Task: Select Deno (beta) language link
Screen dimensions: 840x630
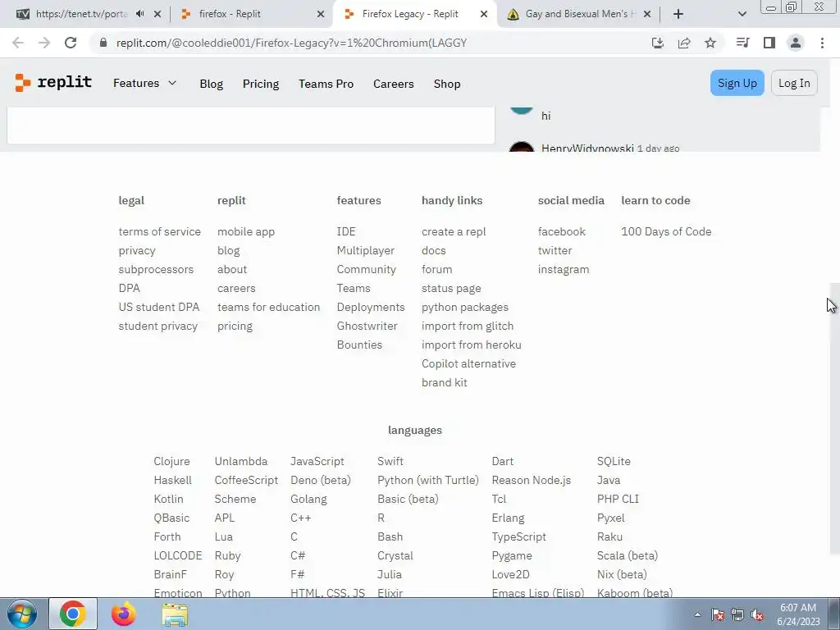Action: tap(321, 480)
